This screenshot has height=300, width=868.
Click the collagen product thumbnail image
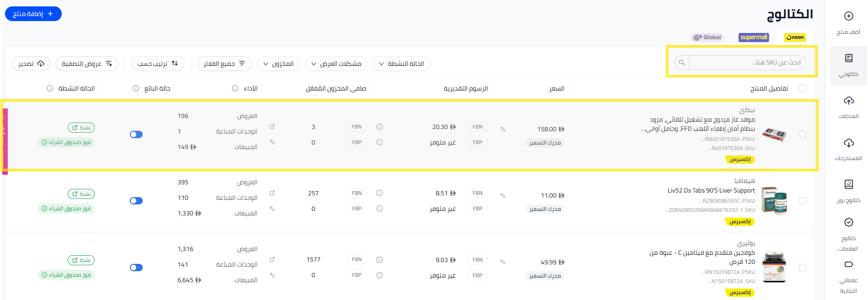coord(773,268)
